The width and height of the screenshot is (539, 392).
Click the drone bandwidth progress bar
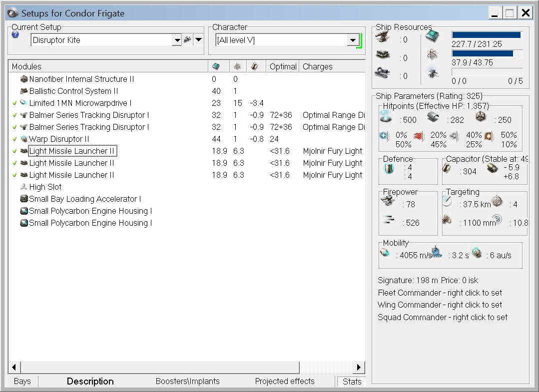pos(487,71)
